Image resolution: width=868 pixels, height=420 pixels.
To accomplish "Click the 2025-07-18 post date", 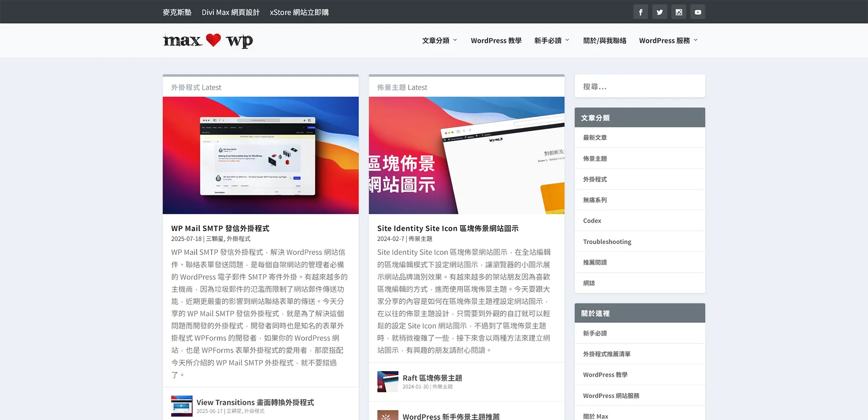I will pyautogui.click(x=186, y=239).
